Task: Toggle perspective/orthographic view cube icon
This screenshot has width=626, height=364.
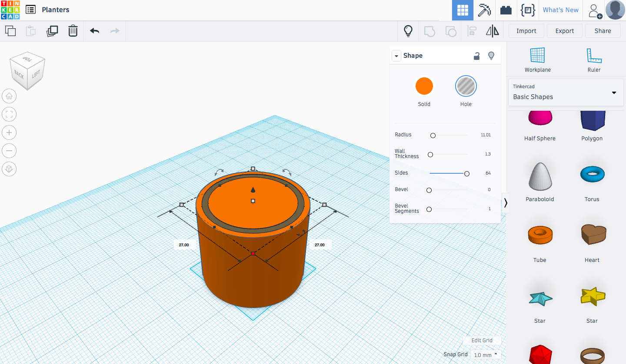Action: (9, 169)
